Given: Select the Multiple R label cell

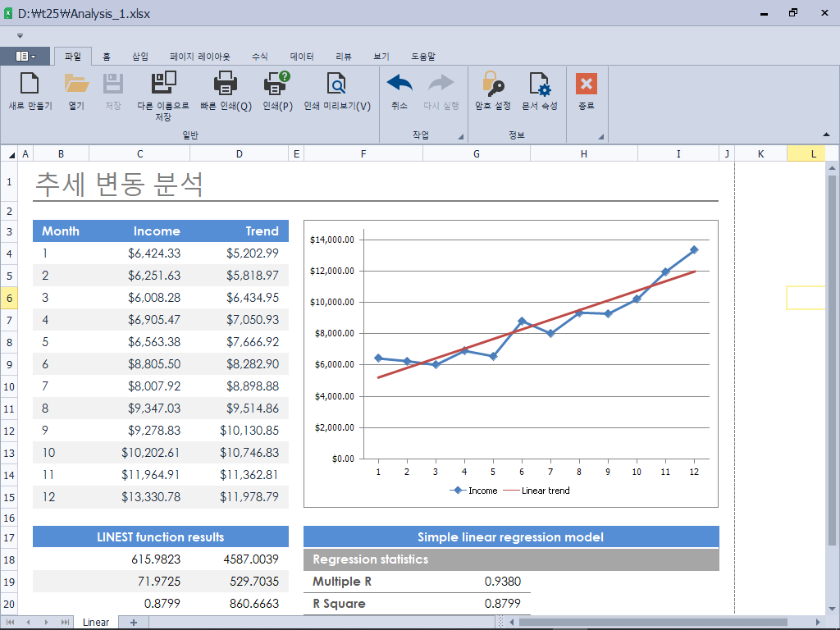Looking at the screenshot, I should (363, 582).
